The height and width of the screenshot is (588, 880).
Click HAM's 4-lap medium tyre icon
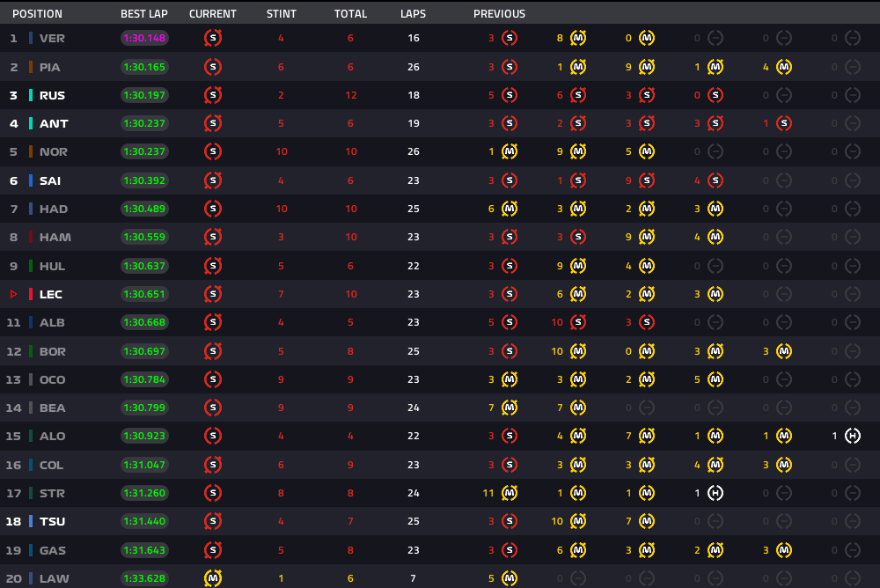coord(715,237)
